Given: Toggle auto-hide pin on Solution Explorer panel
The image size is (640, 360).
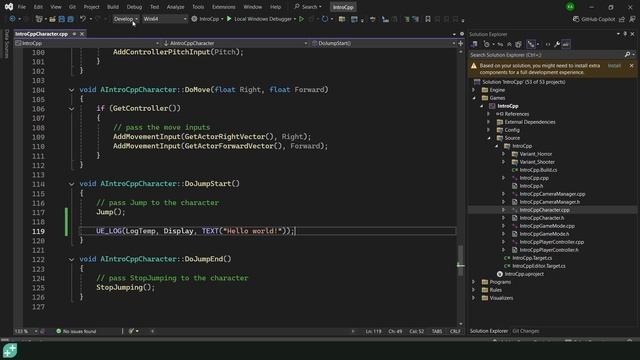Looking at the screenshot, I should [x=625, y=34].
